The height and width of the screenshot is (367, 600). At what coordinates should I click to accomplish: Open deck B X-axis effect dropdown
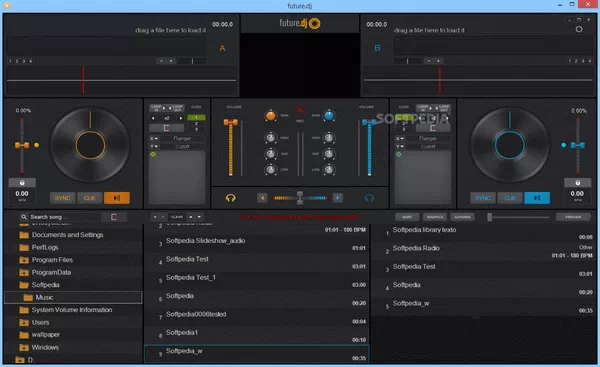tap(399, 138)
